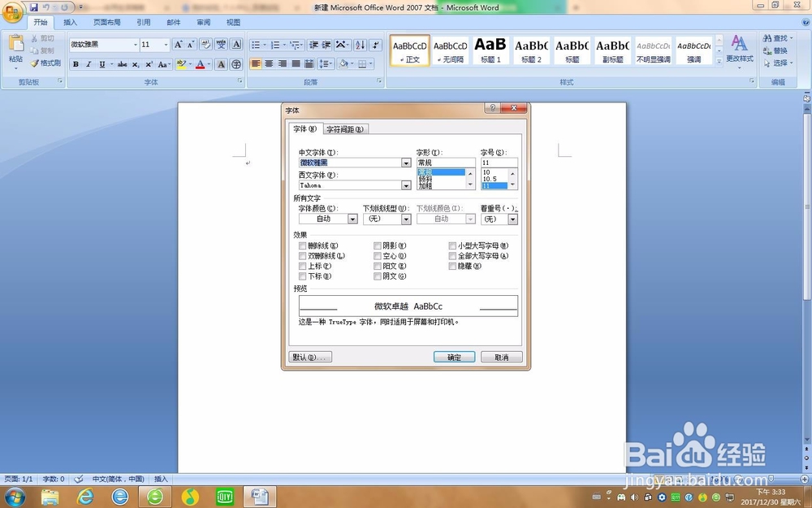Select the Format Painter tool

pyautogui.click(x=45, y=63)
